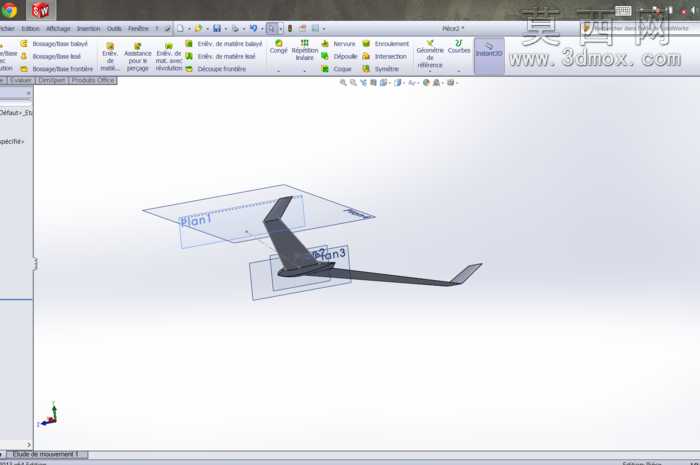Click the Chrome icon at top left
700x465 pixels.
pyautogui.click(x=8, y=10)
